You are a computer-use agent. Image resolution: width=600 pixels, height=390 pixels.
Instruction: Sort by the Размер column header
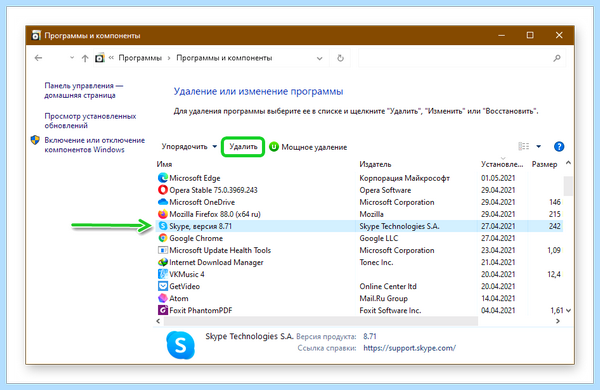[x=544, y=164]
